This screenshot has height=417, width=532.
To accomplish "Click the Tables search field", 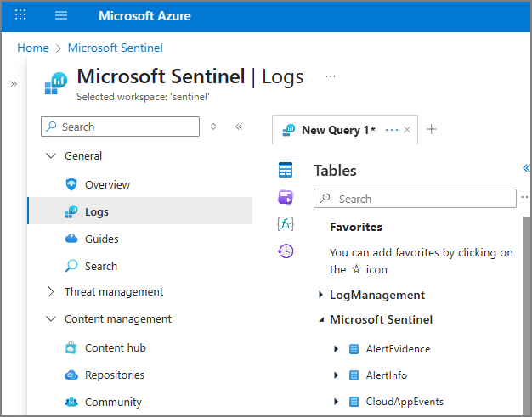I will 416,199.
